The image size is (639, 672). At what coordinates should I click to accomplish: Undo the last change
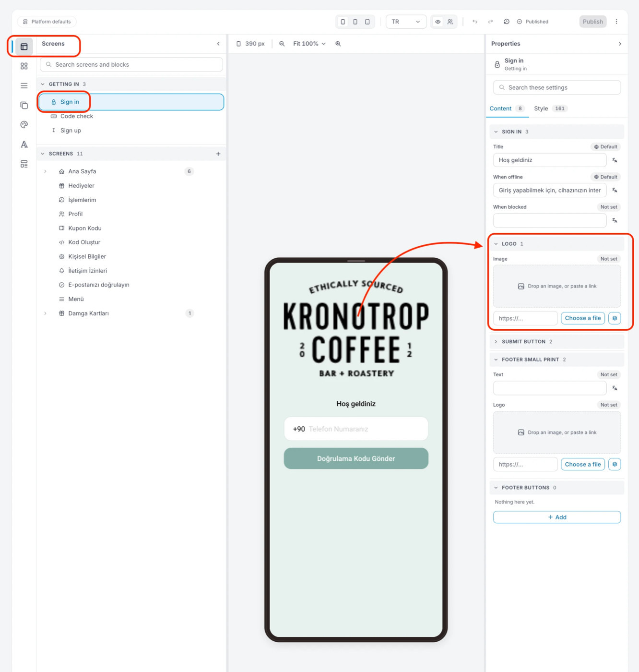[x=475, y=22]
